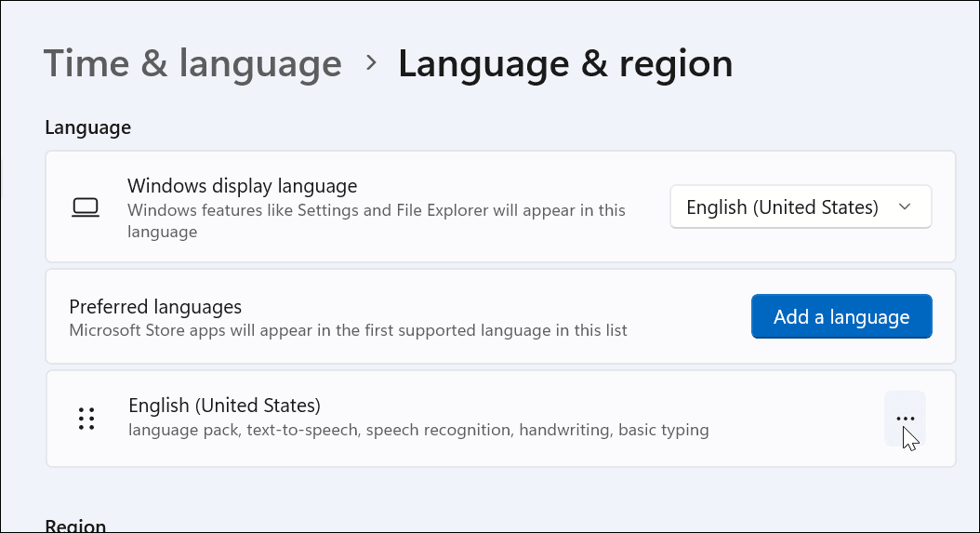The width and height of the screenshot is (980, 533).
Task: Open the three-dot more options menu
Action: point(905,419)
